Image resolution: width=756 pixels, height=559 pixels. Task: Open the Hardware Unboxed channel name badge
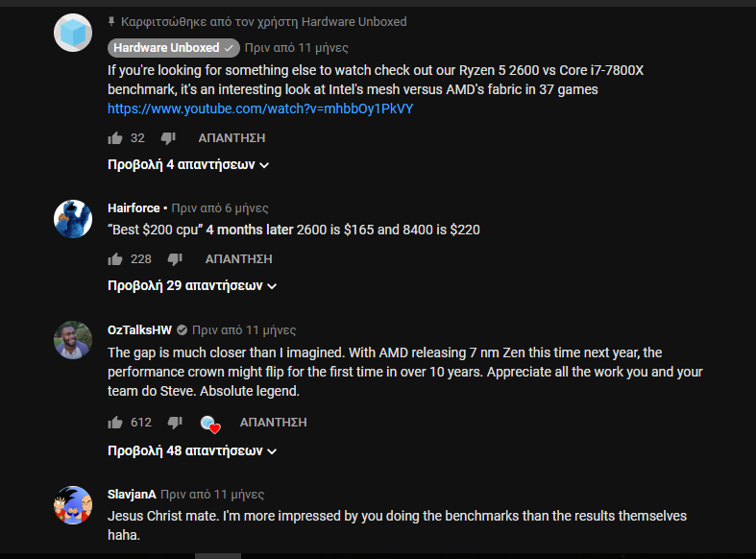(x=174, y=48)
